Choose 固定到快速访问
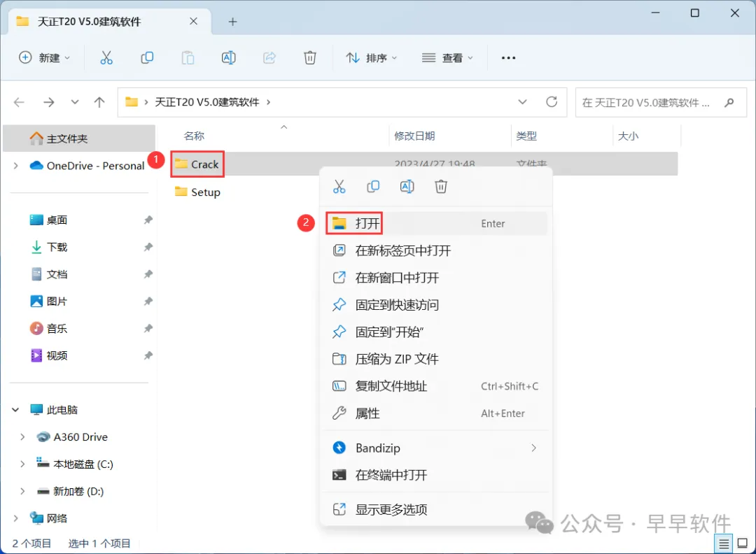Screen dimensions: 756x554 [436, 305]
